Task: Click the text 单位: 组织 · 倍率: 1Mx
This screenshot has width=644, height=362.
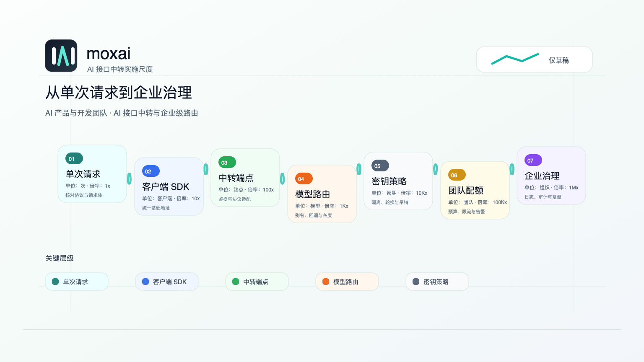Action: [x=551, y=188]
